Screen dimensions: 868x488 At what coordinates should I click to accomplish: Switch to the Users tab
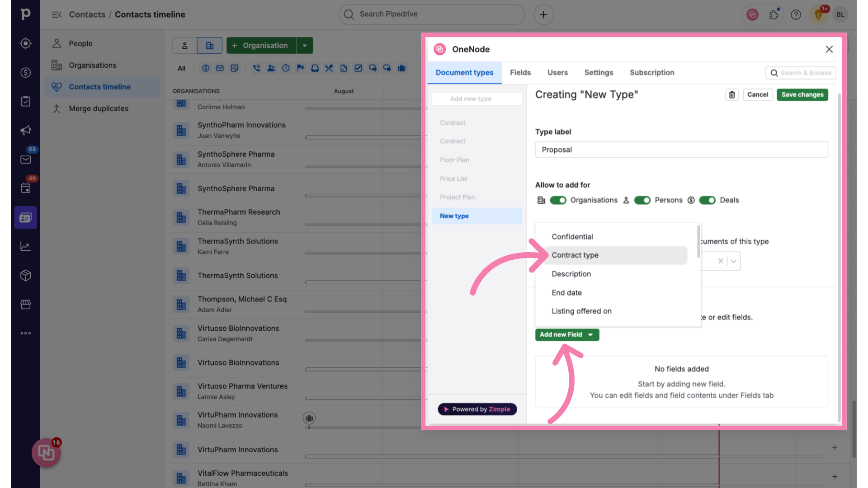tap(557, 73)
